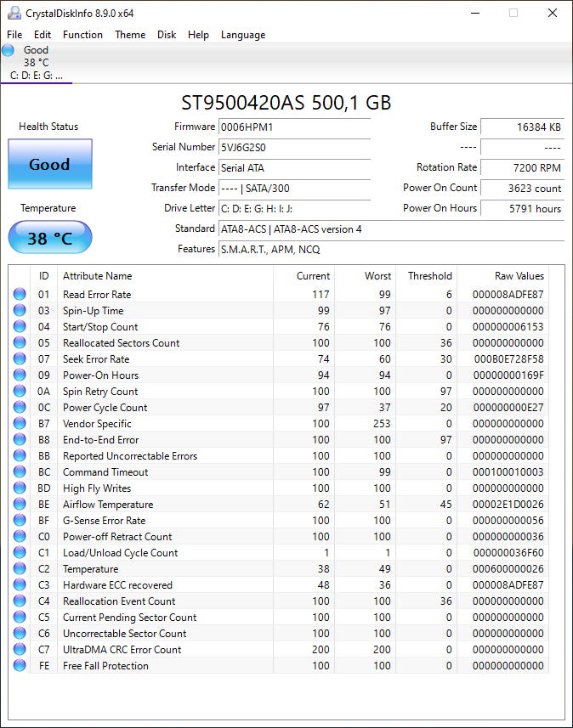Open the File menu
This screenshot has height=728, width=573.
(x=14, y=35)
